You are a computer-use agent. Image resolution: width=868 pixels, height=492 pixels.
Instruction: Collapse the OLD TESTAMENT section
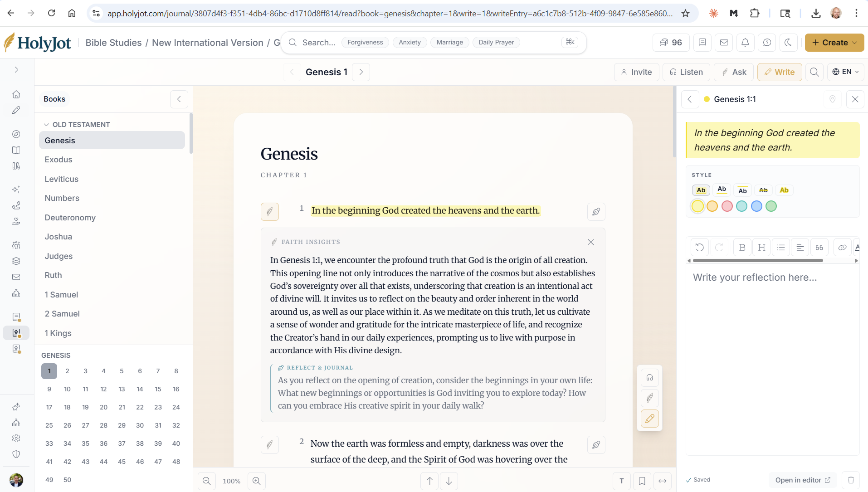77,125
